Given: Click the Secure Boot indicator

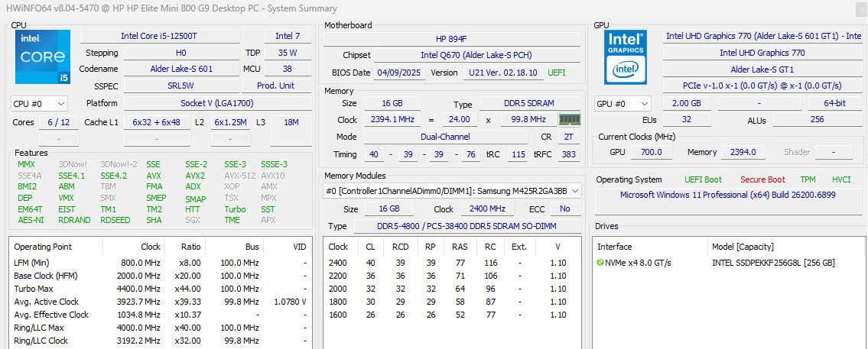Looking at the screenshot, I should [x=762, y=179].
